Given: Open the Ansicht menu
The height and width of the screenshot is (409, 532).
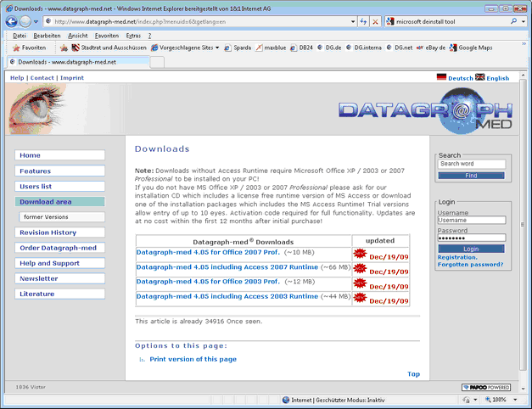Looking at the screenshot, I should coord(78,36).
